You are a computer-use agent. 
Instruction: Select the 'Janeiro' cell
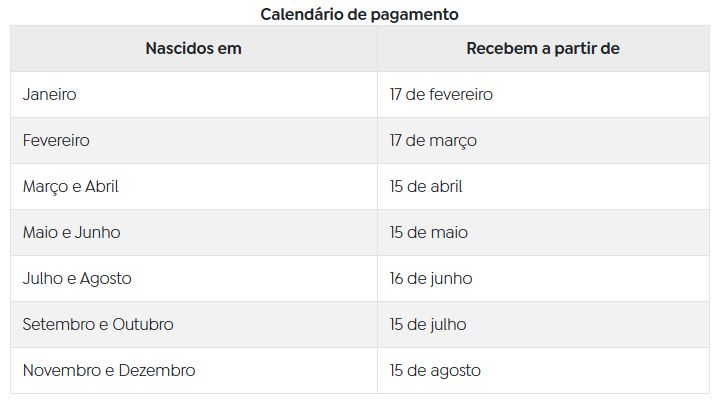[50, 95]
